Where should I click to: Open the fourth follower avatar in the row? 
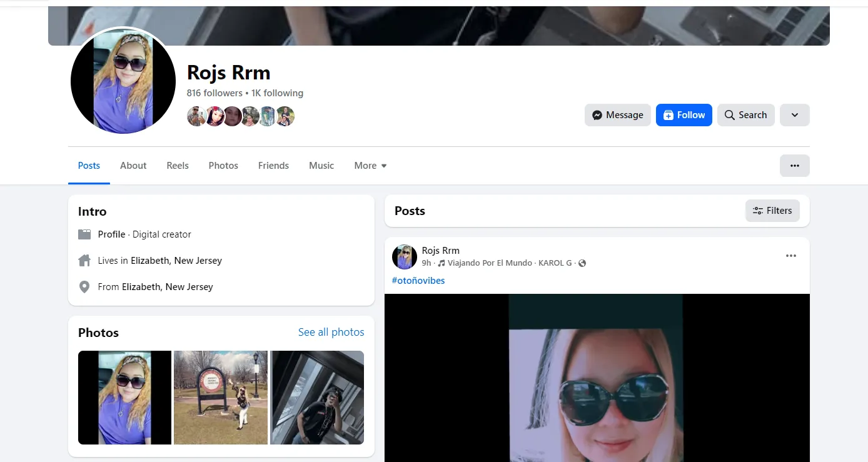tap(250, 116)
